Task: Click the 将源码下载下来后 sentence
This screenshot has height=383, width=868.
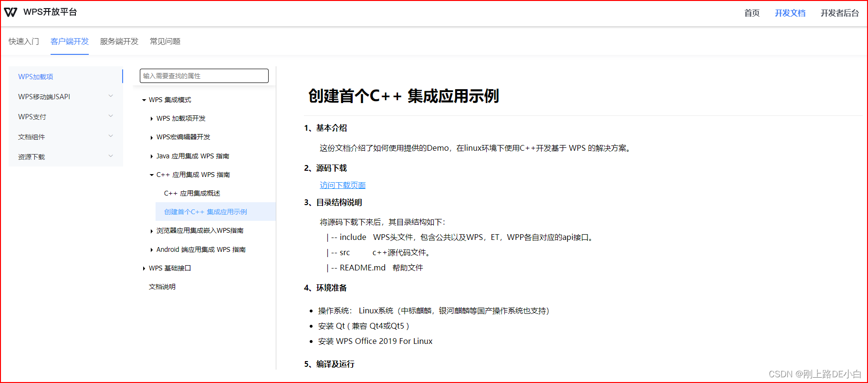Action: [383, 222]
